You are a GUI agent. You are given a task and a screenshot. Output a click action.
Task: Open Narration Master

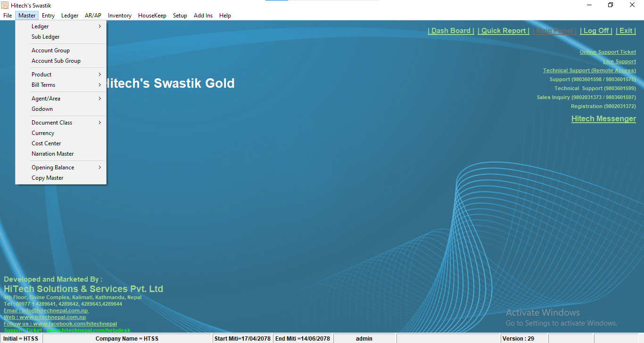52,154
